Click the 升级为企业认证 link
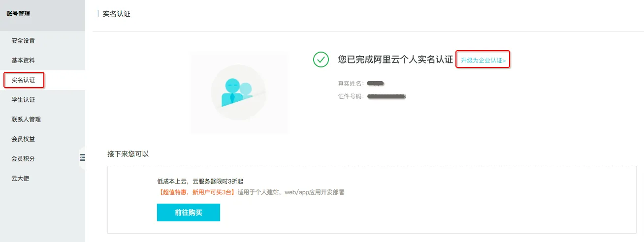 click(x=483, y=60)
